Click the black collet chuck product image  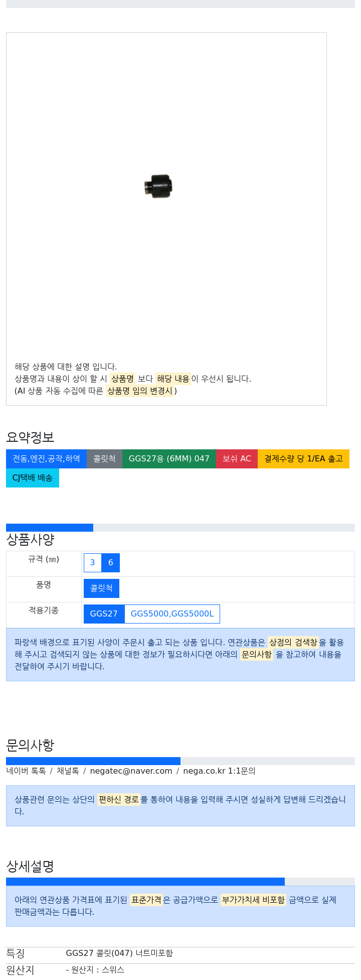[158, 186]
